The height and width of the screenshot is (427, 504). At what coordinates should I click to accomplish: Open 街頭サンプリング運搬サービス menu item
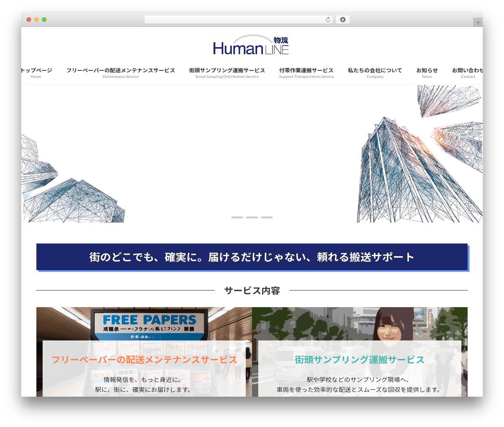click(x=227, y=73)
